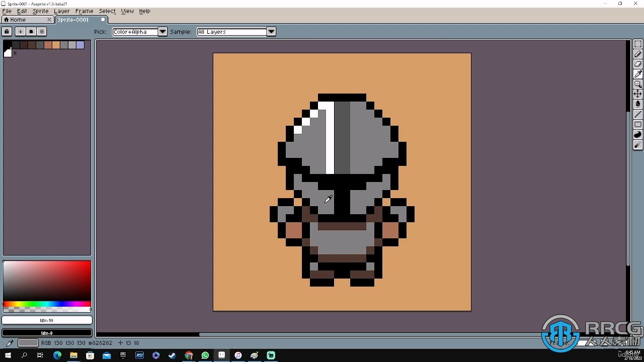Screen dimensions: 644x362
Task: Open iTunes from the taskbar
Action: click(238, 355)
